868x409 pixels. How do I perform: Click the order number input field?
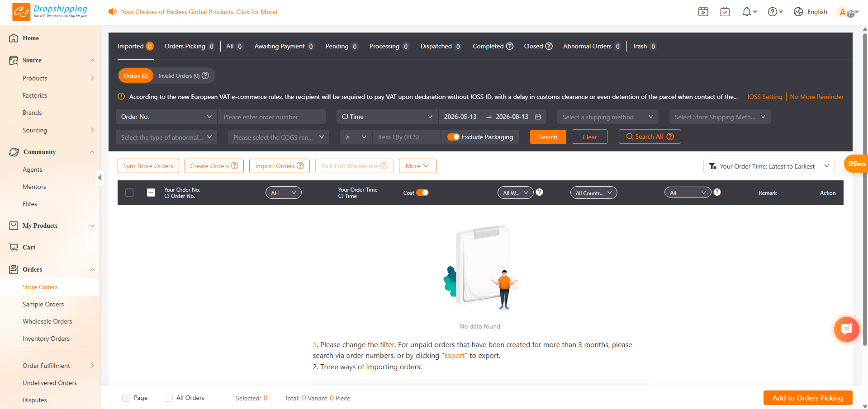pos(271,117)
